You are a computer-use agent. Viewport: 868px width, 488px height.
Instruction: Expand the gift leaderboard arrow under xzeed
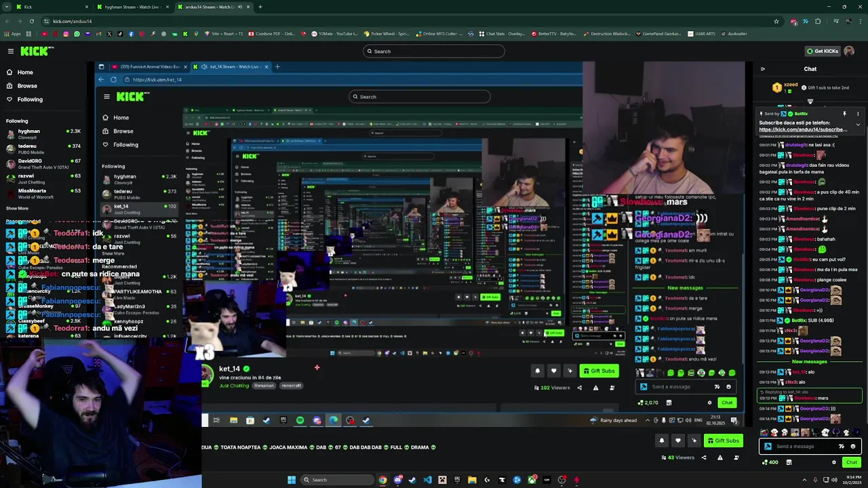810,102
